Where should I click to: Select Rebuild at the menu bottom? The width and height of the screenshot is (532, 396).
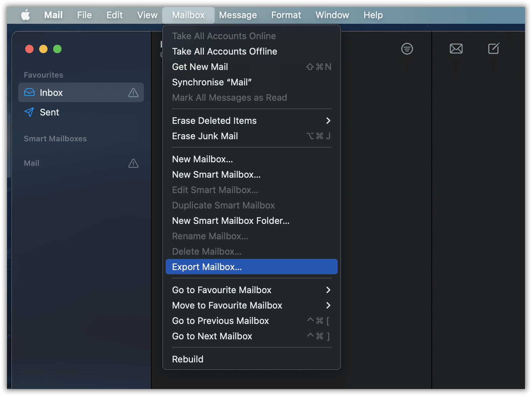click(x=188, y=359)
